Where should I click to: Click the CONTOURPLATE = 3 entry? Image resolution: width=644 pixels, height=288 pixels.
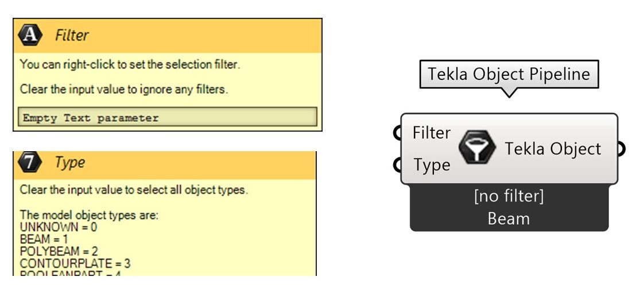[75, 263]
